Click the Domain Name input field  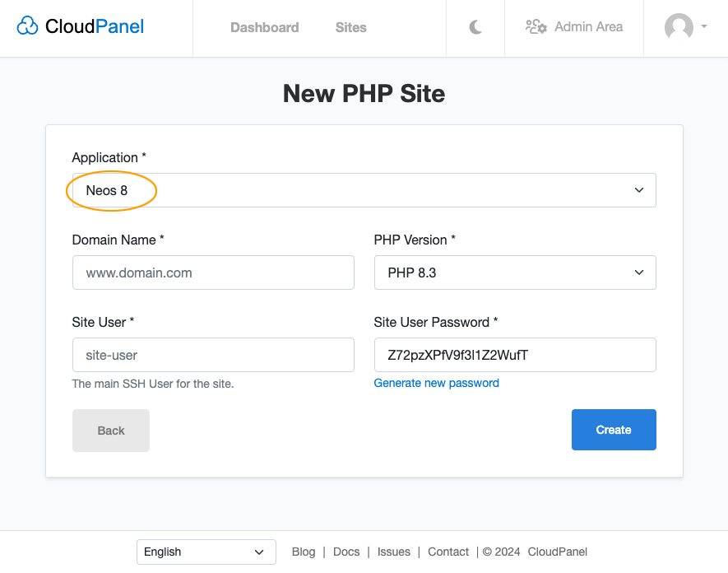click(213, 273)
